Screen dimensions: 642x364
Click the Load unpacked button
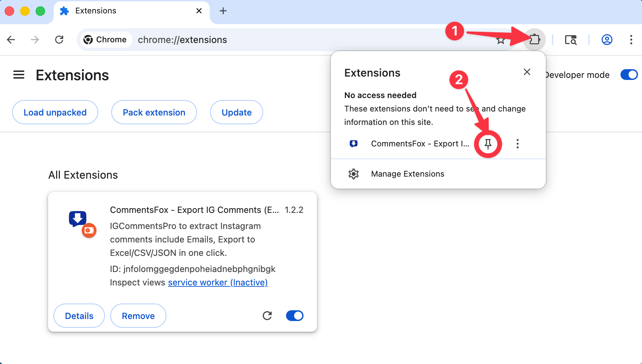(55, 112)
